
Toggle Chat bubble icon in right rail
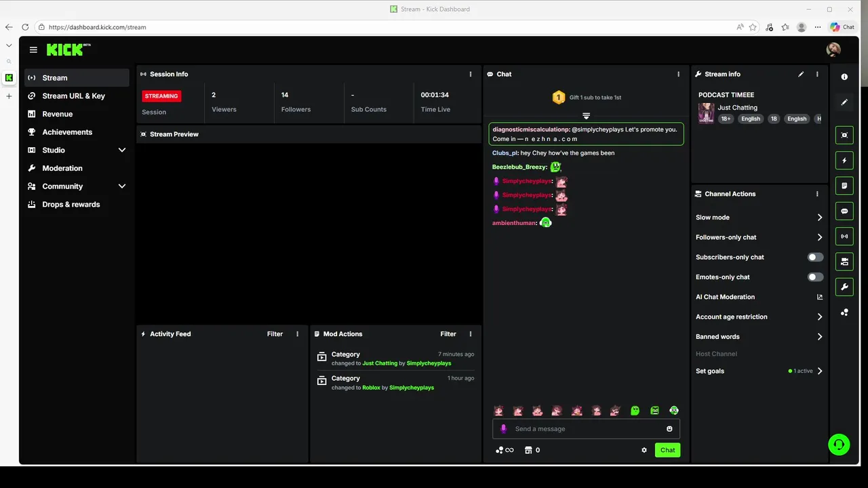[x=844, y=211]
